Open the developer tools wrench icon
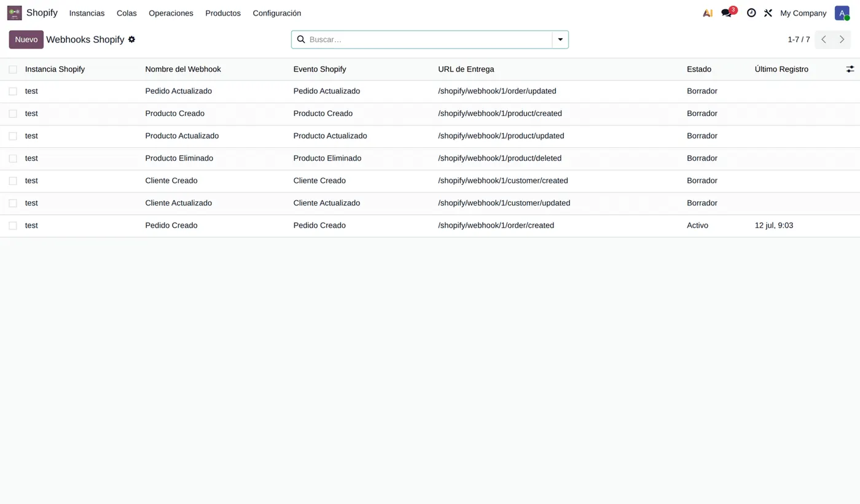This screenshot has width=860, height=504. tap(768, 13)
